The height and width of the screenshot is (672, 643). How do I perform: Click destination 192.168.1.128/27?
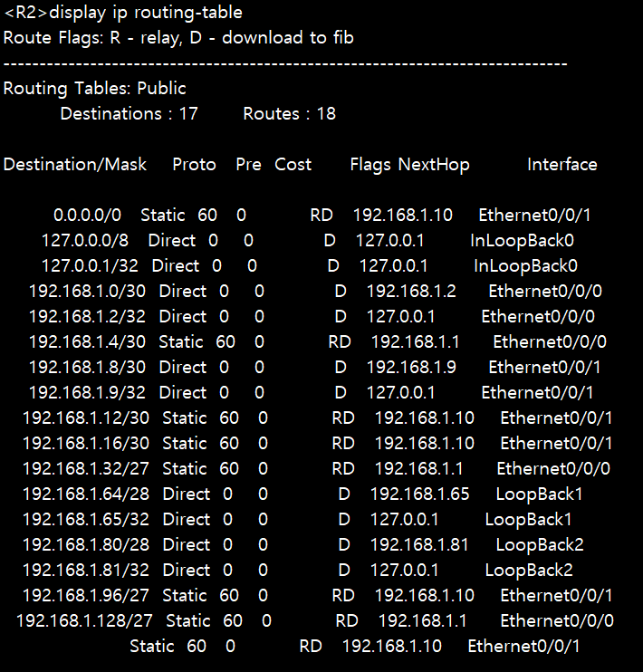pyautogui.click(x=84, y=620)
